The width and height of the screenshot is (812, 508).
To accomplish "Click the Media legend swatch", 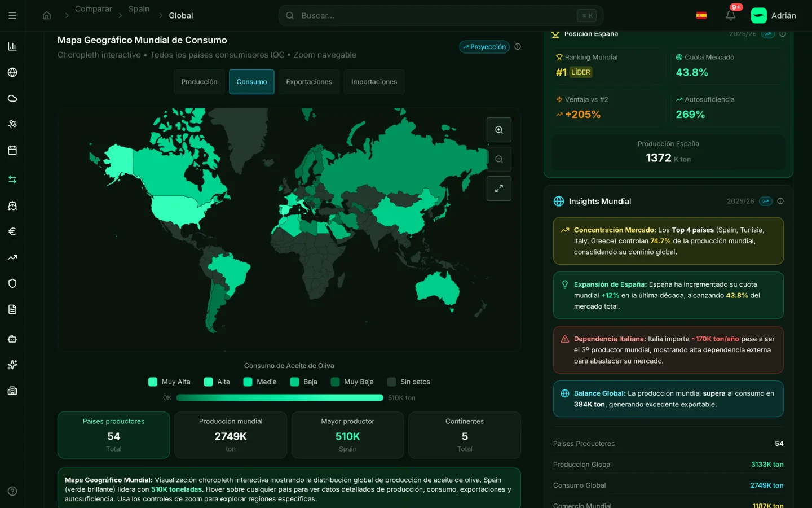I will [x=248, y=382].
